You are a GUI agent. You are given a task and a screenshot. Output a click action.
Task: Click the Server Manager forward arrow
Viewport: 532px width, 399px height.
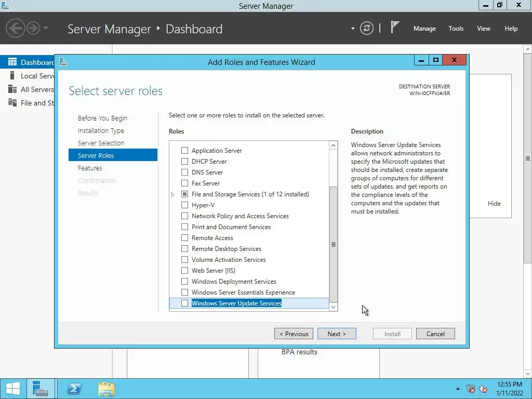point(33,28)
